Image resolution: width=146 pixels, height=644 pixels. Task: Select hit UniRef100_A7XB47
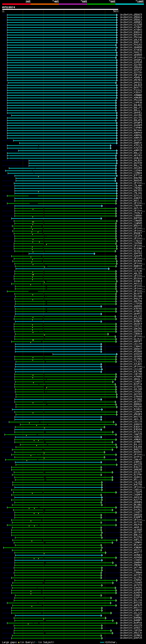tap(131, 27)
